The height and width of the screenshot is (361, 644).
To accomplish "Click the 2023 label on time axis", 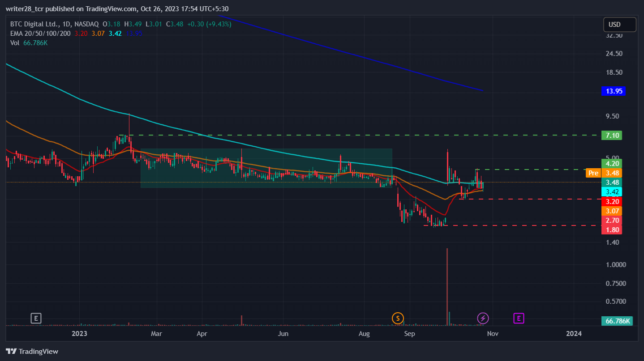I will [x=79, y=334].
